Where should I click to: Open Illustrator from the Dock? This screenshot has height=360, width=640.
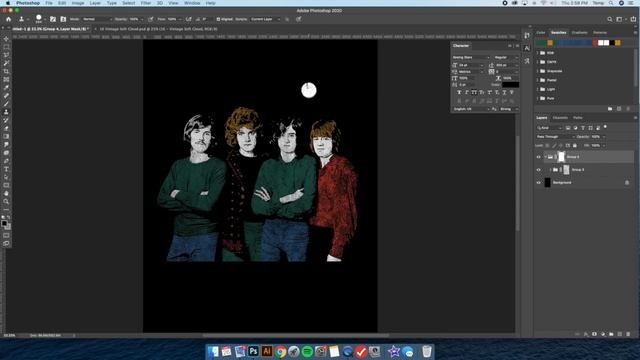(x=267, y=351)
